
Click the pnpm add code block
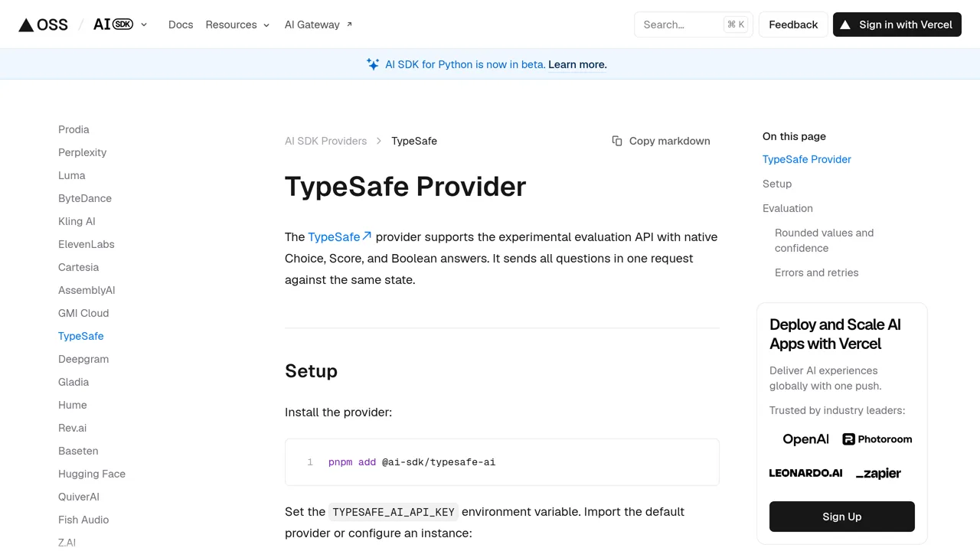[502, 462]
